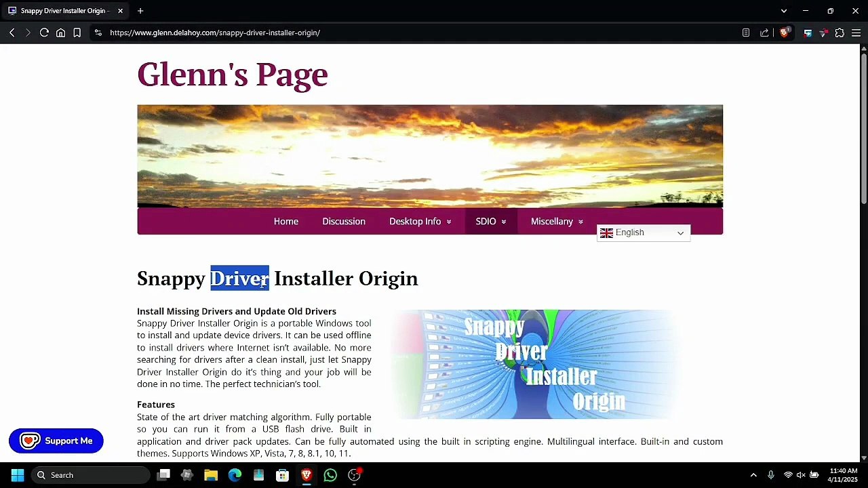Image resolution: width=868 pixels, height=488 pixels.
Task: Open a new tab with plus button
Action: tap(140, 11)
